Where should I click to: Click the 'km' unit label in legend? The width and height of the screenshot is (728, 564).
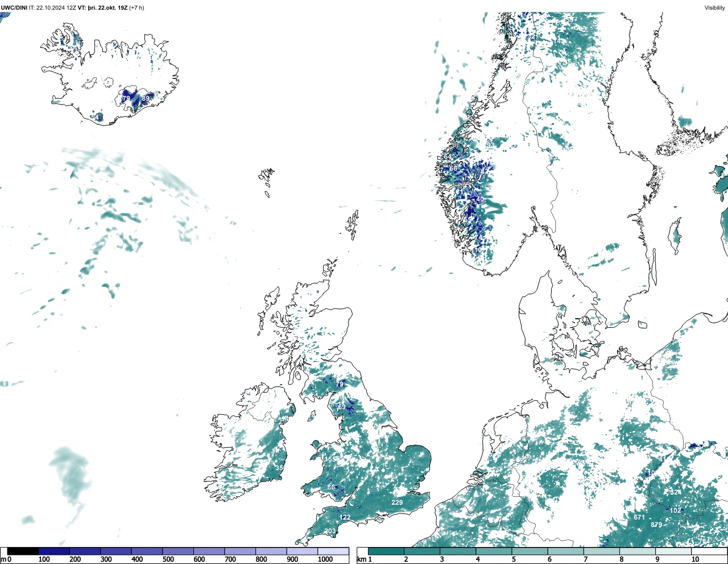361,559
